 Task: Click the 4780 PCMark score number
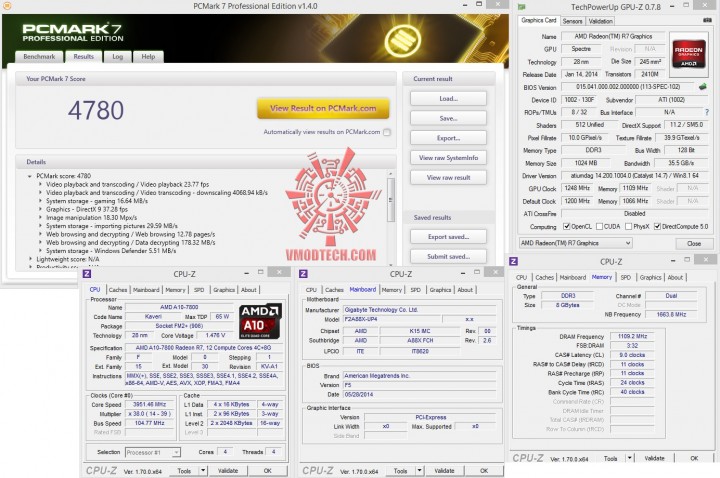point(96,110)
